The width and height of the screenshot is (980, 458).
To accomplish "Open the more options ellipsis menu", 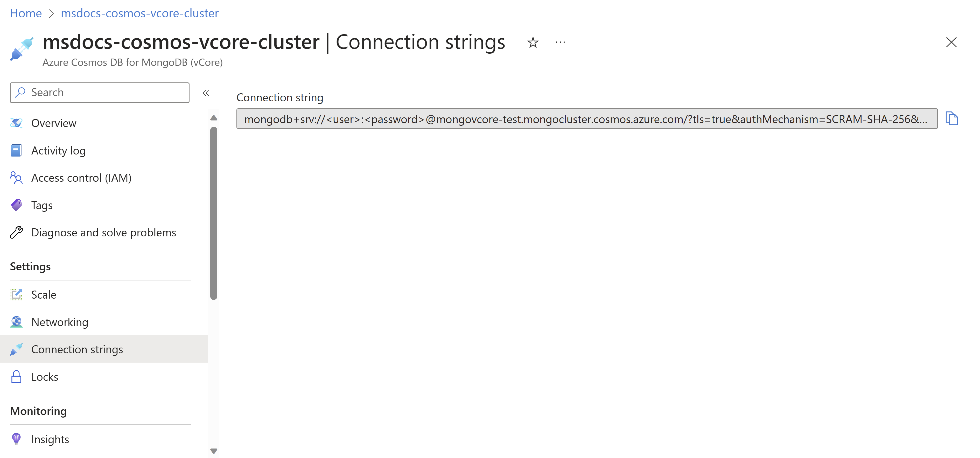I will point(560,42).
